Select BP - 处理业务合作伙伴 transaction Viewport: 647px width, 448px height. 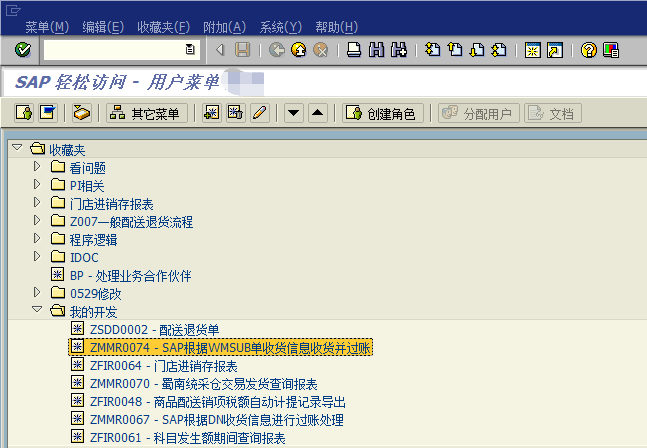tap(130, 276)
